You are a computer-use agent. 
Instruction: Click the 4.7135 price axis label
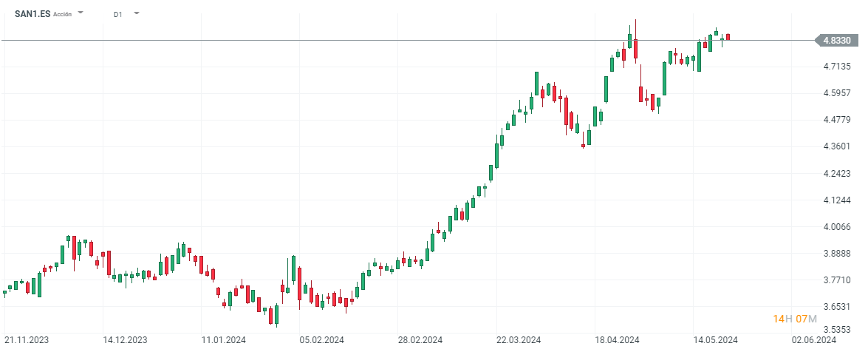coord(835,67)
